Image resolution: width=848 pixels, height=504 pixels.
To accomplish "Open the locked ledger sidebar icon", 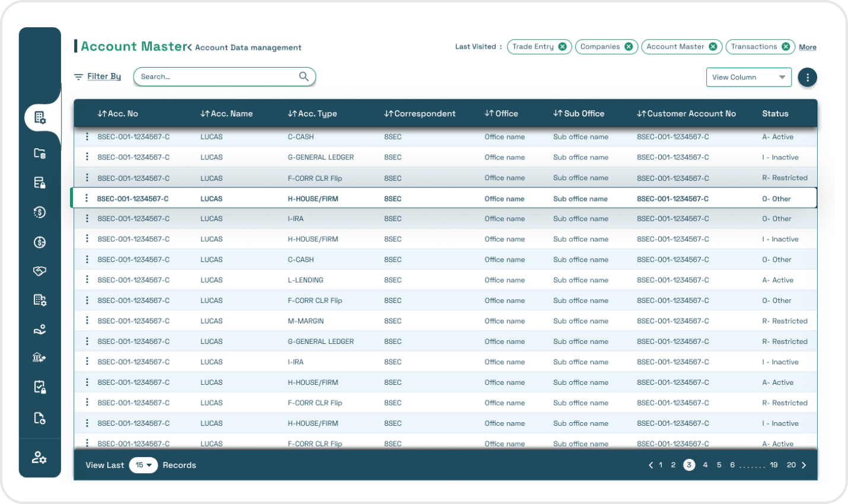I will coord(40,183).
